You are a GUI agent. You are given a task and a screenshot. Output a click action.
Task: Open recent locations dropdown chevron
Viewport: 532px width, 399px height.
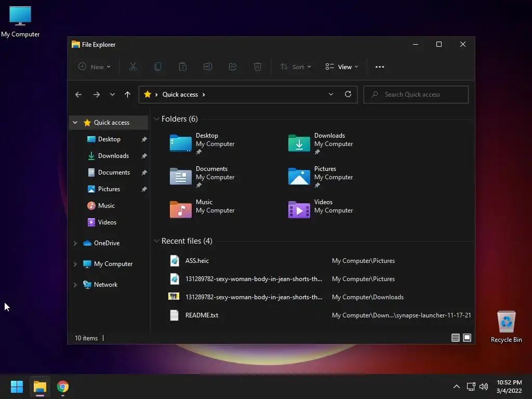pyautogui.click(x=112, y=95)
